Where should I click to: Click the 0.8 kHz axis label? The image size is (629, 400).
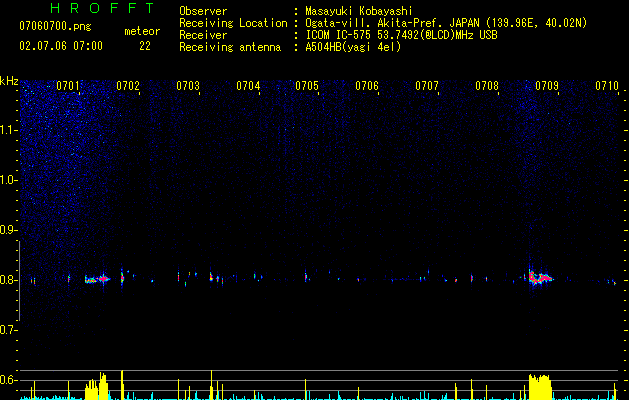click(9, 280)
